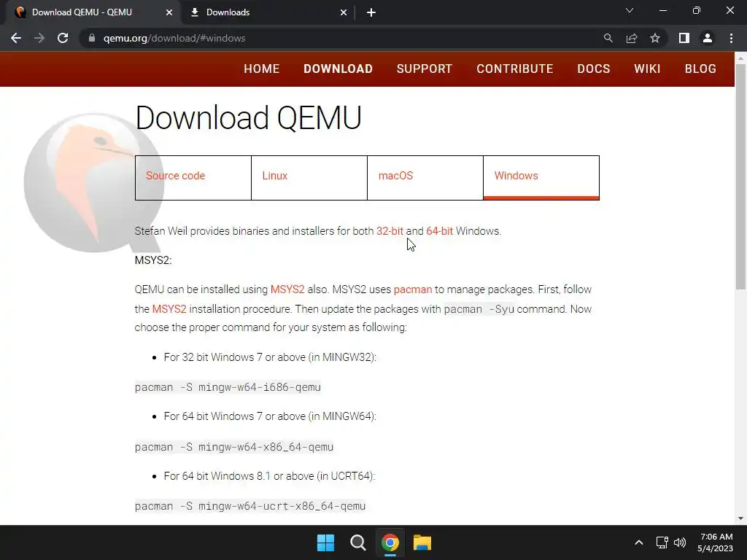The width and height of the screenshot is (747, 560).
Task: Reload the QEMU download page
Action: (x=63, y=38)
